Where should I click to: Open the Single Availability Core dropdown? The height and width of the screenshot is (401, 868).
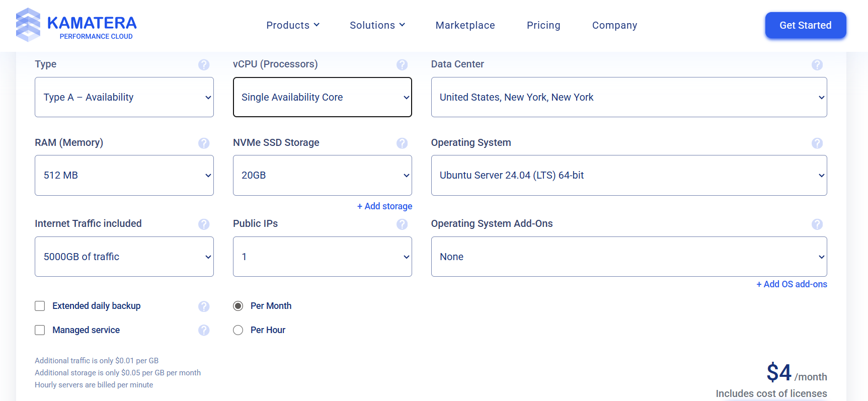323,97
